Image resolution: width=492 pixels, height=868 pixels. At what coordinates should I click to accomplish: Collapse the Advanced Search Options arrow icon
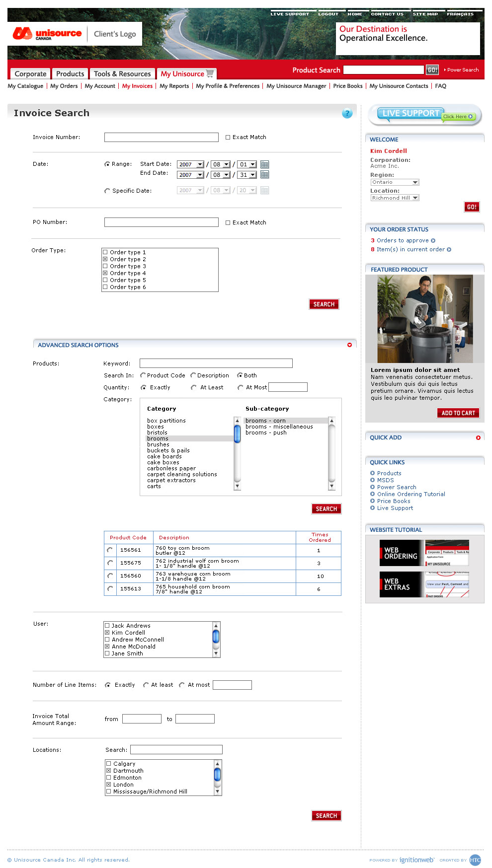(349, 345)
